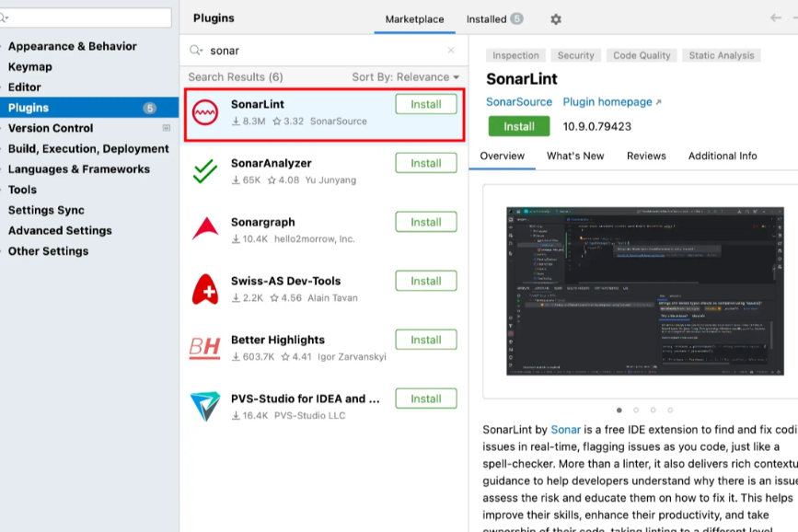Click the green Install button in details

pyautogui.click(x=518, y=126)
